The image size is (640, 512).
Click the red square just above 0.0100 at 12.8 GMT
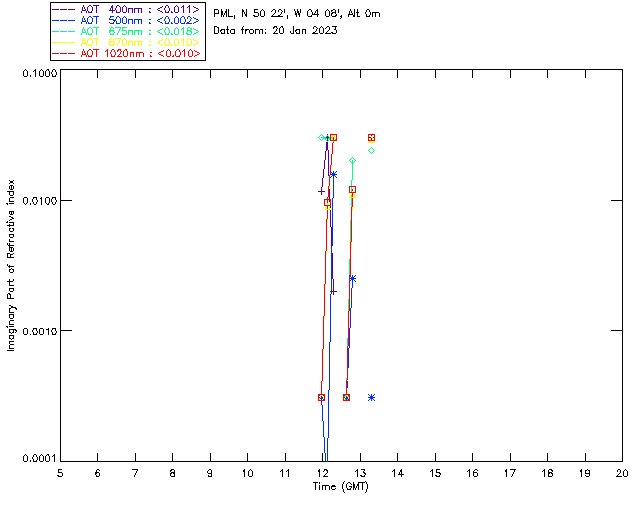click(x=353, y=189)
